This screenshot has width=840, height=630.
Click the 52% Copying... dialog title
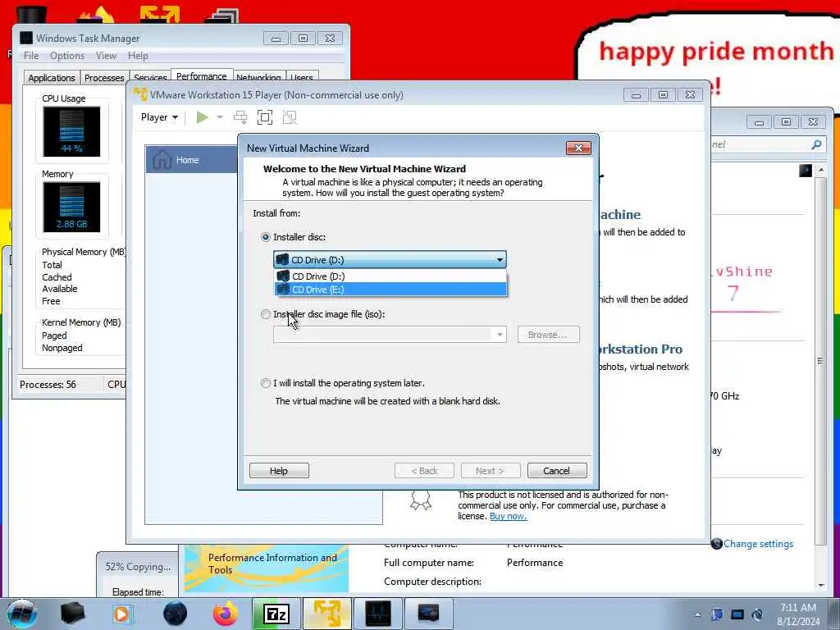(x=138, y=566)
